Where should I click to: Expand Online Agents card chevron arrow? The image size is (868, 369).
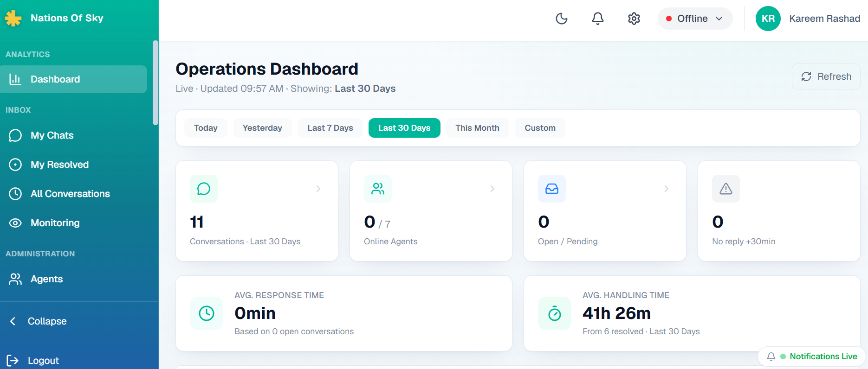(492, 189)
